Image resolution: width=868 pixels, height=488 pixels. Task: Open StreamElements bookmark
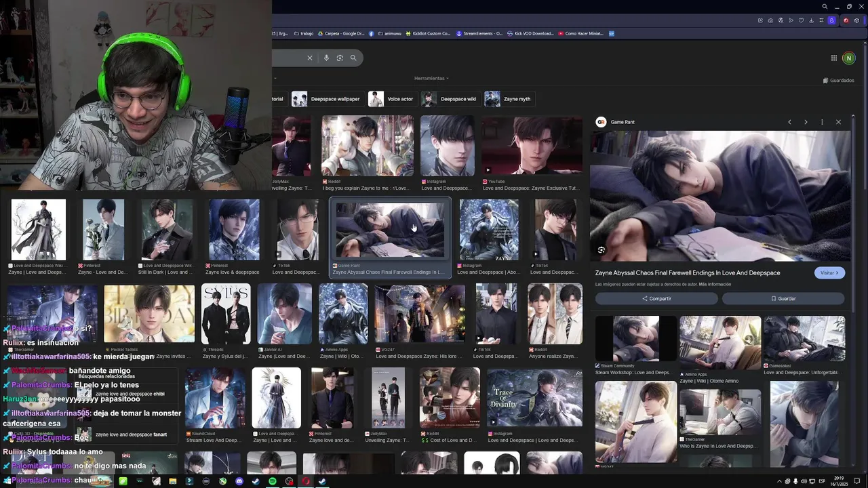pyautogui.click(x=479, y=33)
